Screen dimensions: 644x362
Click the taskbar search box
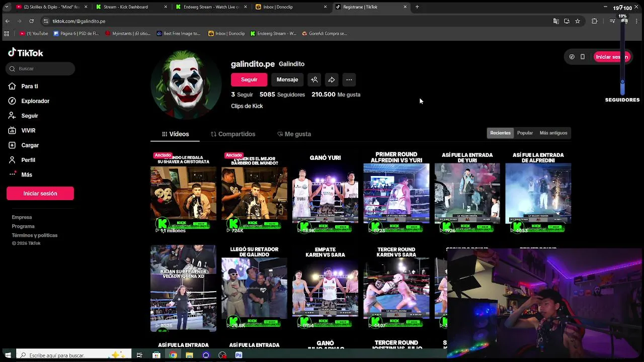[x=74, y=355]
